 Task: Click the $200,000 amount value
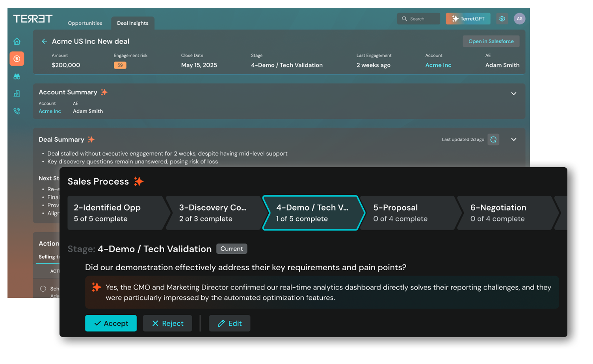(x=66, y=65)
